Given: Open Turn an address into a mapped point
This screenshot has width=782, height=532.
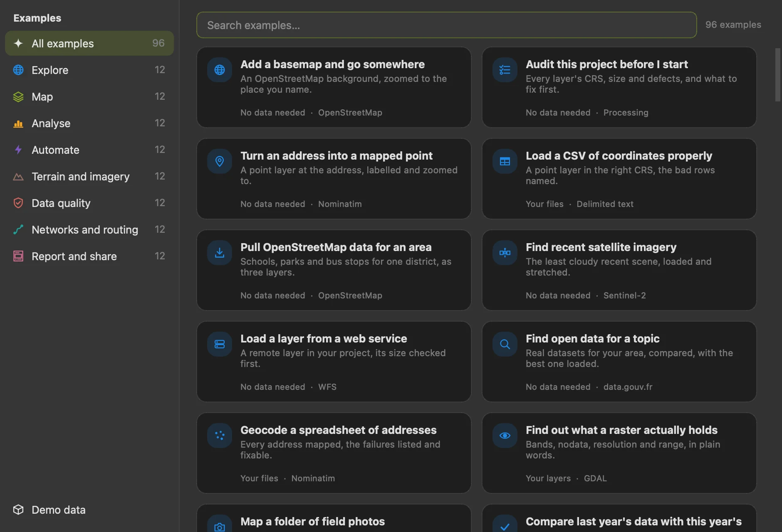Looking at the screenshot, I should point(334,179).
